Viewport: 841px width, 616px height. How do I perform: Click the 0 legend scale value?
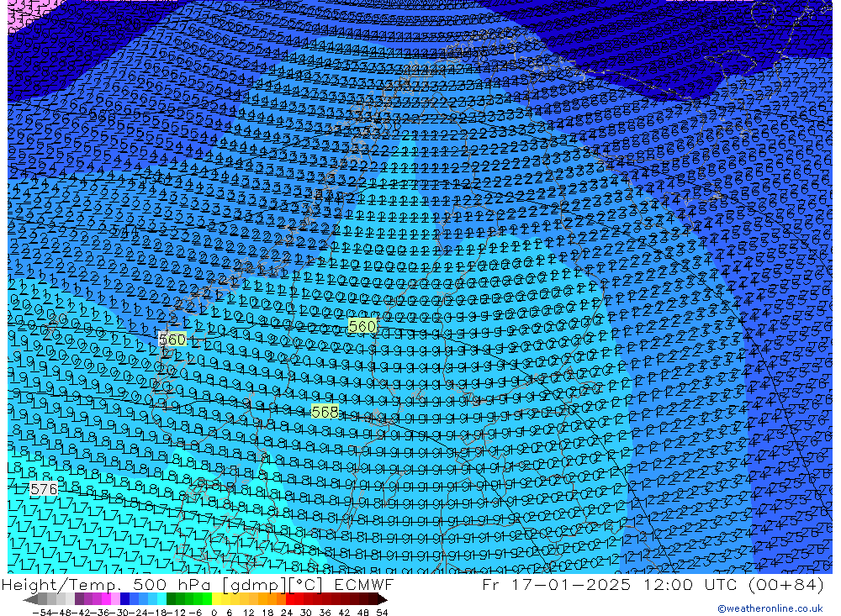214,613
